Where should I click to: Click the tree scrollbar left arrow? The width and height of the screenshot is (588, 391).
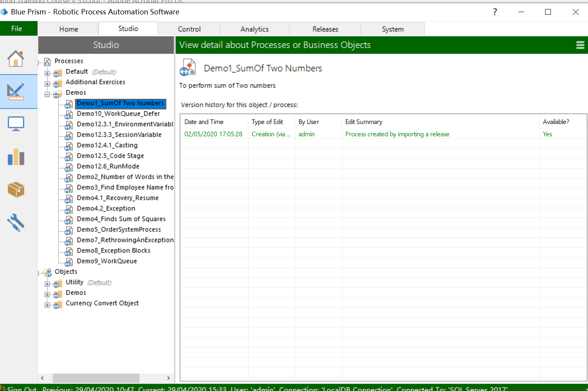point(43,378)
